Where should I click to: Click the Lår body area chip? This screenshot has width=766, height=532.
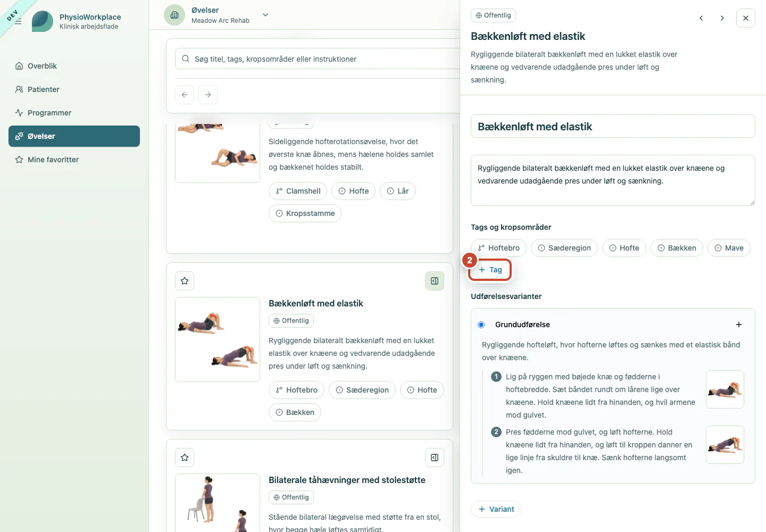(397, 191)
